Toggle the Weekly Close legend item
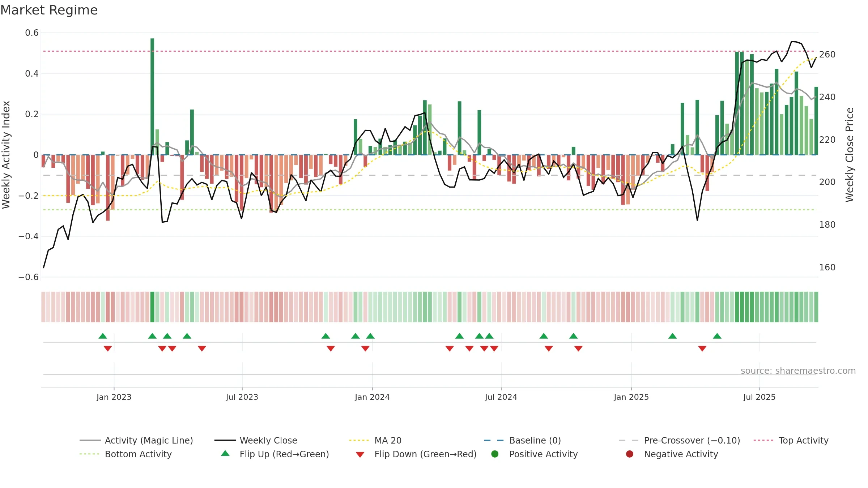Viewport: 868px width, 488px height. pyautogui.click(x=256, y=440)
